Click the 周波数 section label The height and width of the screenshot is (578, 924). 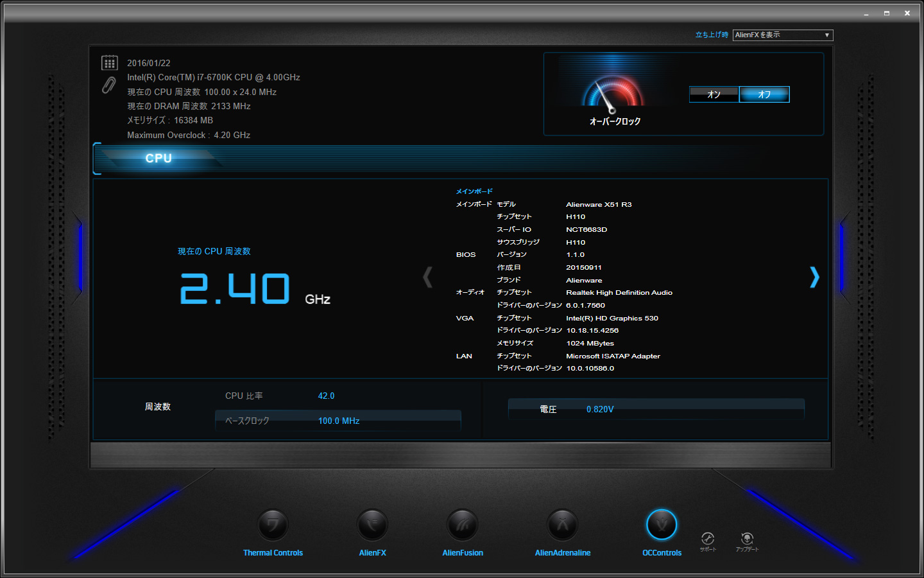pyautogui.click(x=158, y=407)
